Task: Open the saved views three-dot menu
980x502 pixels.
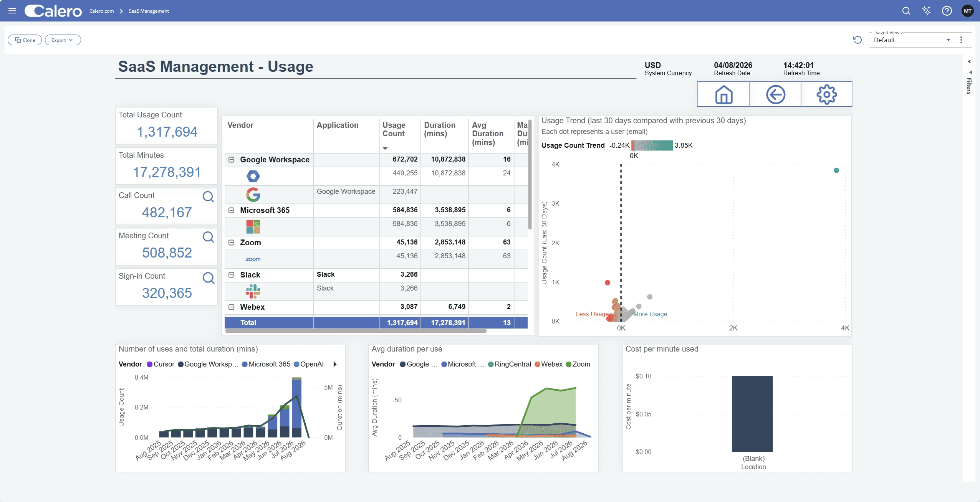Action: (x=961, y=40)
